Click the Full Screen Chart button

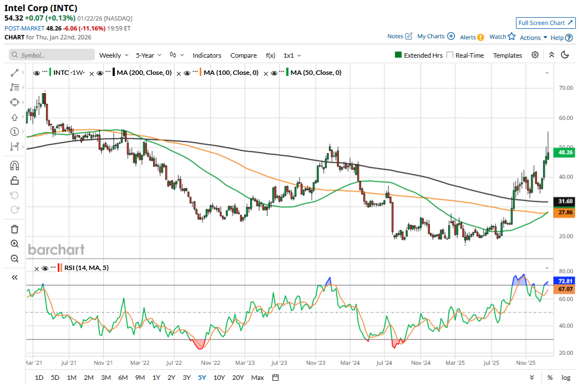pos(545,23)
